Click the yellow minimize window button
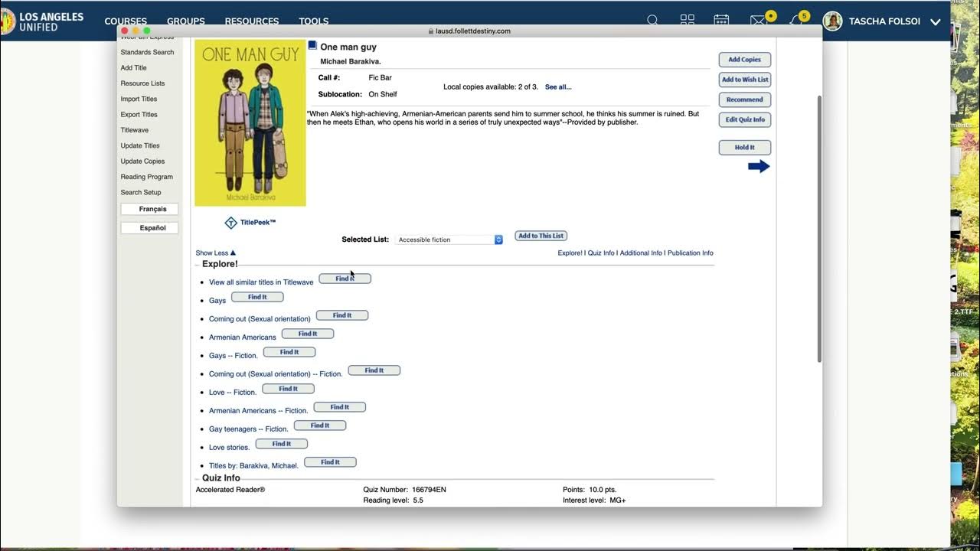This screenshot has width=980, height=551. click(x=136, y=31)
